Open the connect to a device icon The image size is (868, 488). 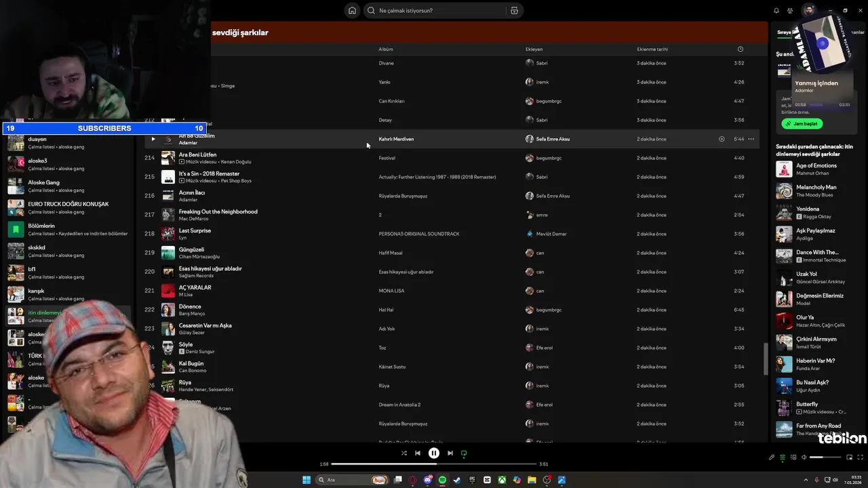[793, 457]
